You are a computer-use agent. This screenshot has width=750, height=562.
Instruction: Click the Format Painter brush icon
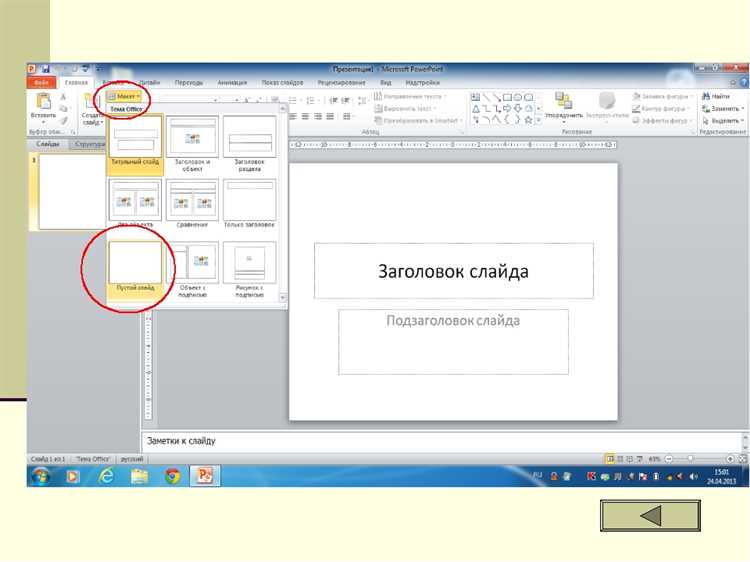coord(63,121)
